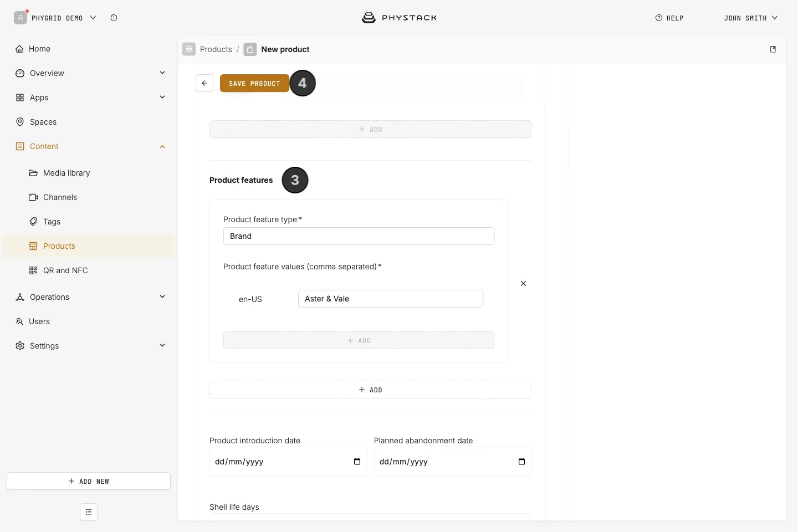Collapse the sidebar using the bottom list icon
This screenshot has width=798, height=532.
pyautogui.click(x=89, y=512)
